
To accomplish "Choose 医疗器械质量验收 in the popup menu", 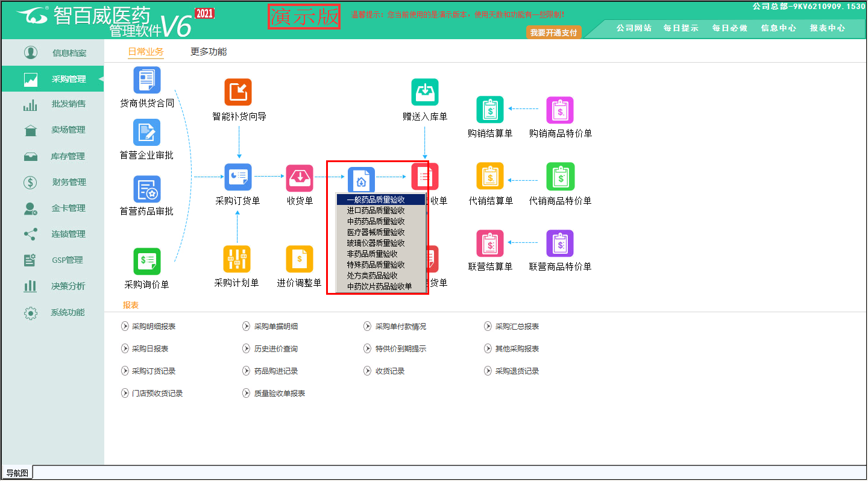I will point(376,232).
